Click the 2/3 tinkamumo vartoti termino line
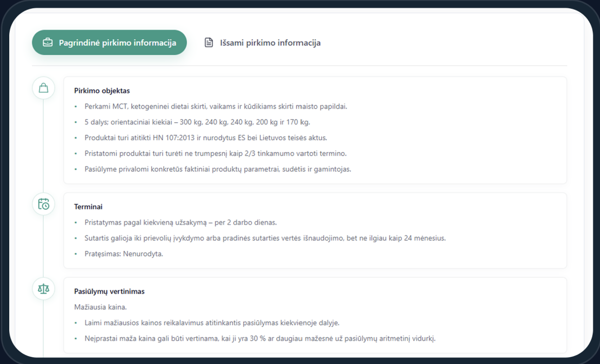This screenshot has width=600, height=364. (216, 153)
